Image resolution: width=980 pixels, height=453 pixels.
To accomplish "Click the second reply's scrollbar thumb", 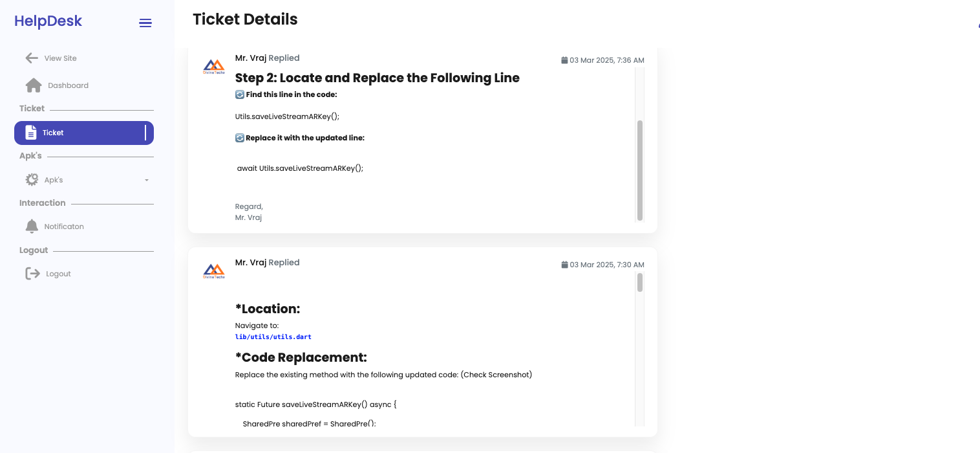I will tap(640, 282).
